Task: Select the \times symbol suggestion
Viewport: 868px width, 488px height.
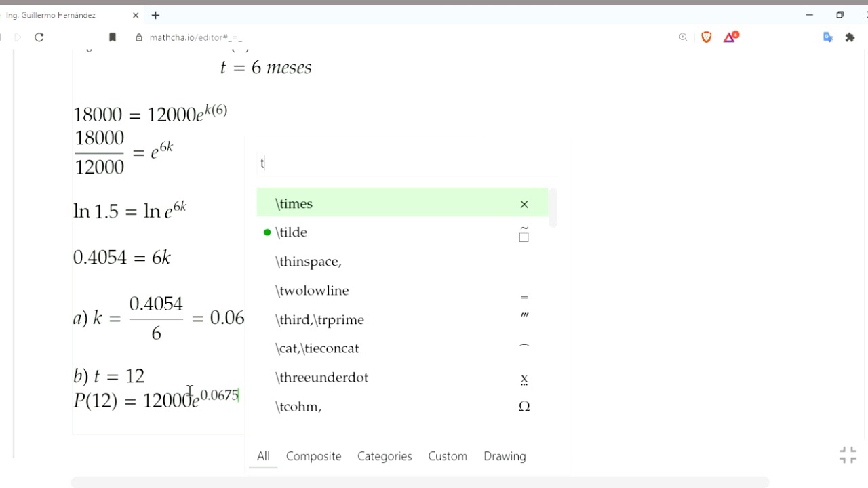Action: (402, 203)
